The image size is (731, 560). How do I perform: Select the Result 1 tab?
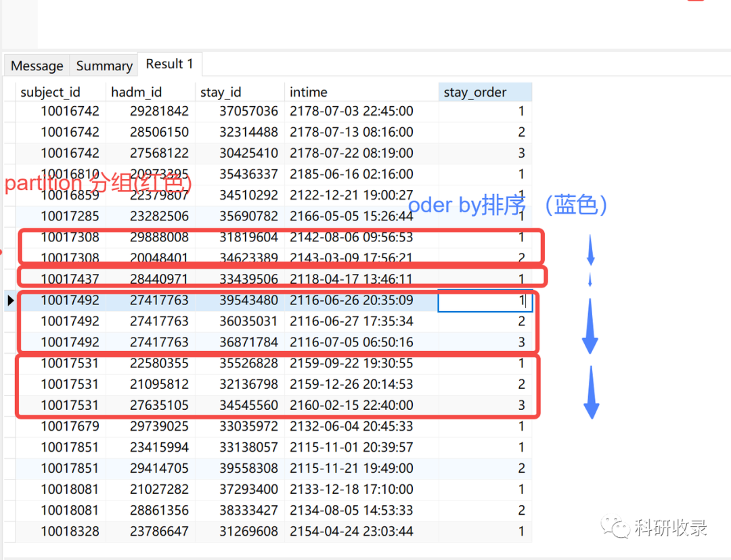tap(170, 64)
